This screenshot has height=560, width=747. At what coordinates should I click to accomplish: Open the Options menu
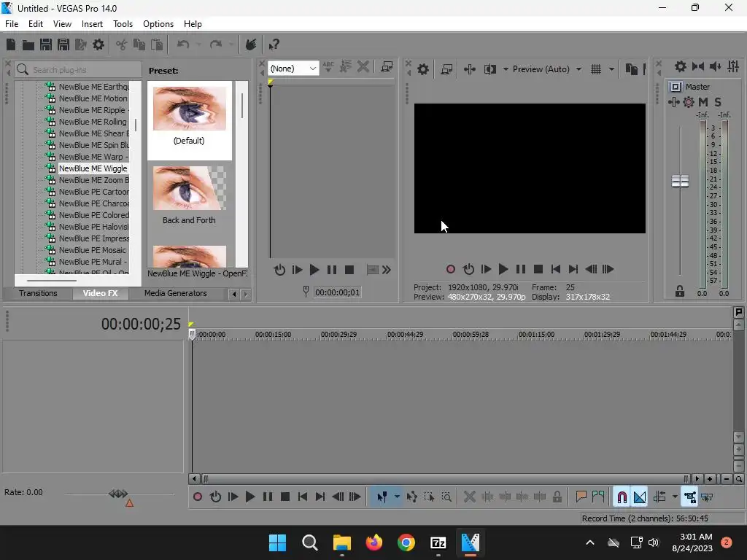coord(158,24)
